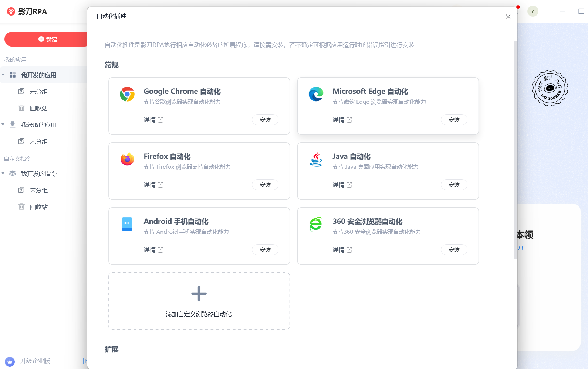This screenshot has width=588, height=369.
Task: Open 未分组 under 我开发的应用
Action: (39, 92)
